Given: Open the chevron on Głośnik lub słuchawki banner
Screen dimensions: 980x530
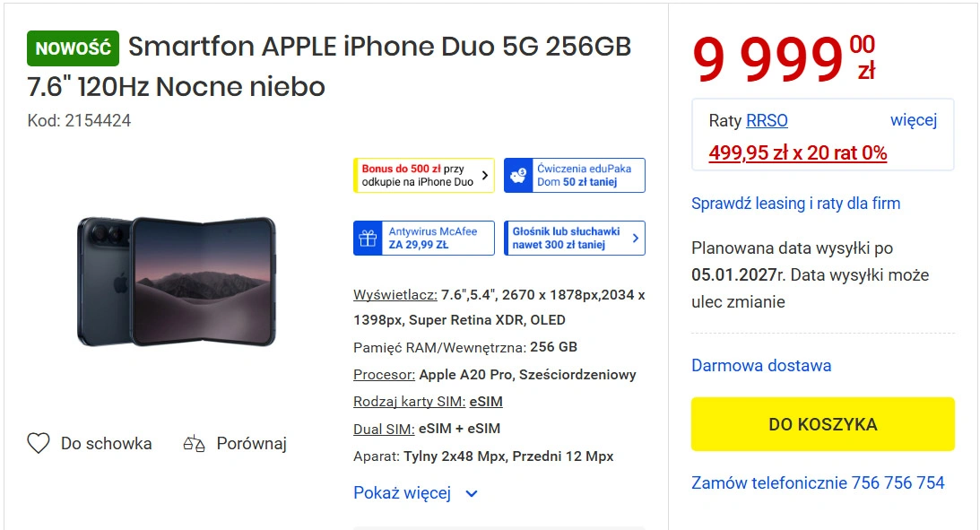Looking at the screenshot, I should coord(635,239).
